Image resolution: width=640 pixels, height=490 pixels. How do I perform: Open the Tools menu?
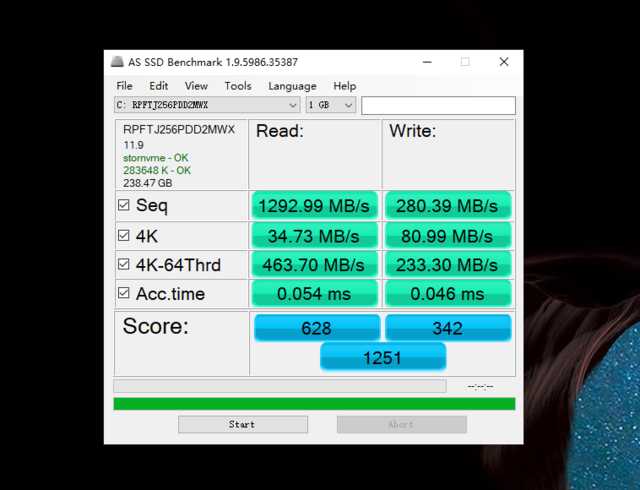[x=238, y=86]
